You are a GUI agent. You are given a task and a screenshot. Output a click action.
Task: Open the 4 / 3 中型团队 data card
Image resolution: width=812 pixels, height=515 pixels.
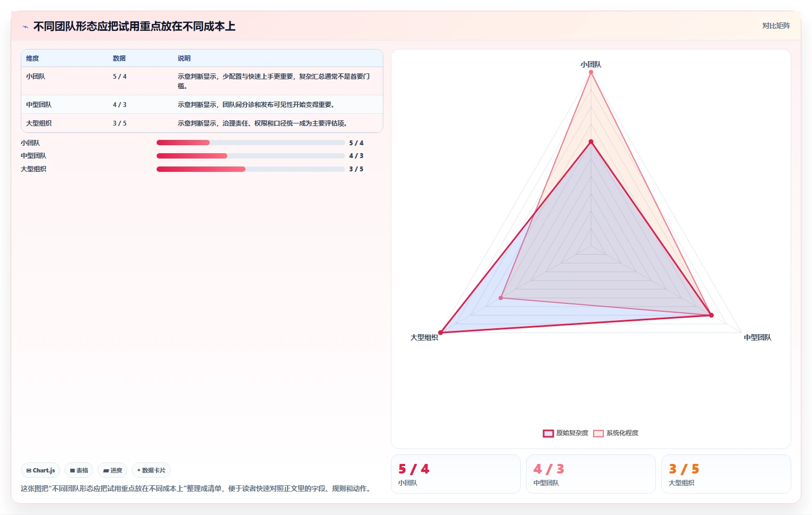(591, 474)
